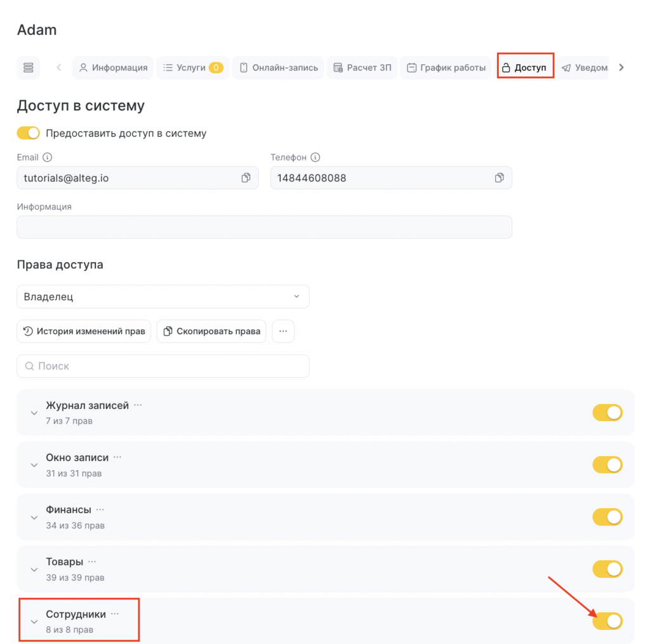Copy the phone number with copy icon
This screenshot has width=650, height=644.
coord(499,178)
